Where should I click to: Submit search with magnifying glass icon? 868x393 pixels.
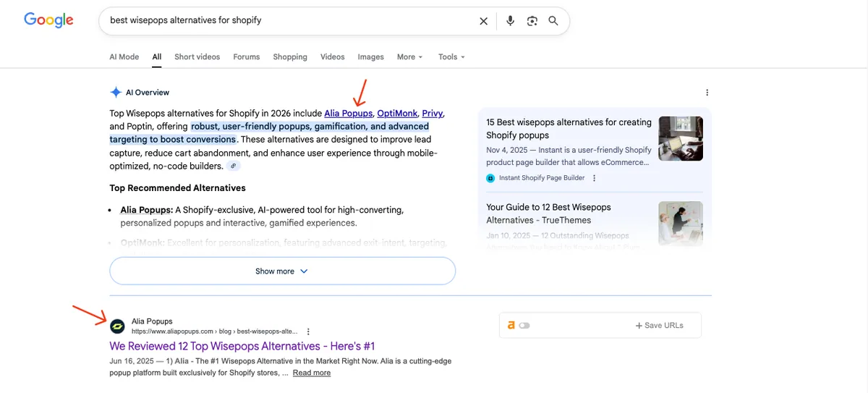(553, 21)
